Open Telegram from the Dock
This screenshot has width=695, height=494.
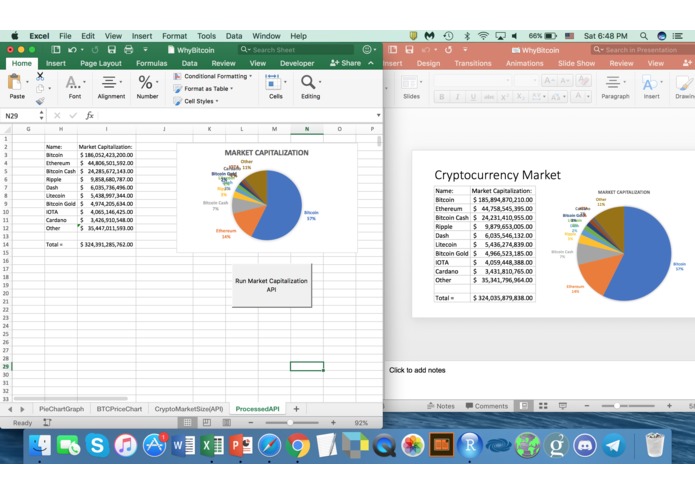click(614, 445)
